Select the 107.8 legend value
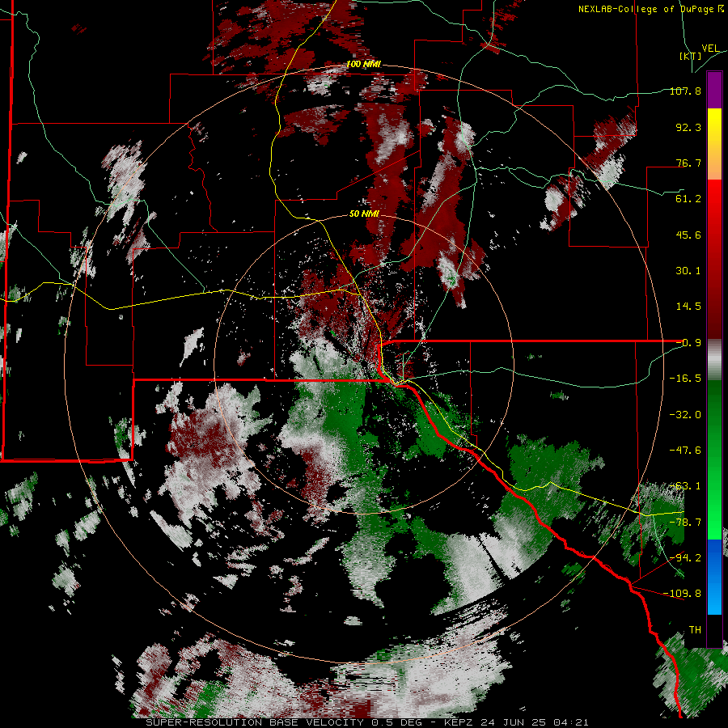This screenshot has width=728, height=728. (x=685, y=91)
